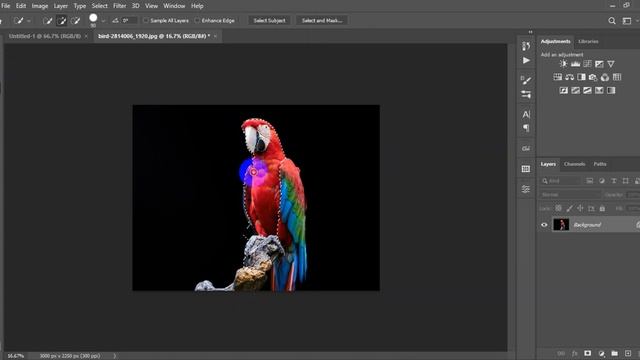This screenshot has height=360, width=640.
Task: Switch to the Libraries tab
Action: [x=588, y=41]
